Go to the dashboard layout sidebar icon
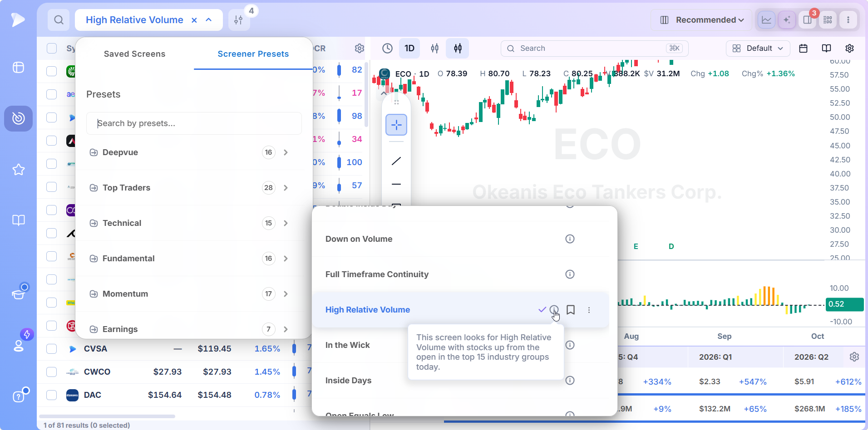868x430 pixels. click(x=19, y=68)
